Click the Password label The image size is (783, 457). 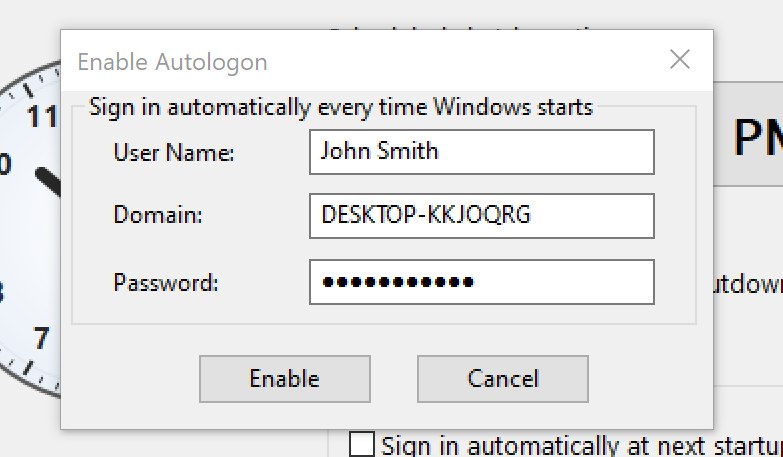coord(166,283)
